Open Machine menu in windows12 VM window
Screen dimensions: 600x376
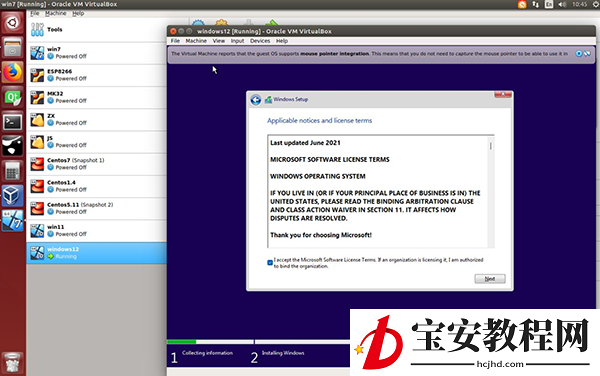(x=196, y=41)
